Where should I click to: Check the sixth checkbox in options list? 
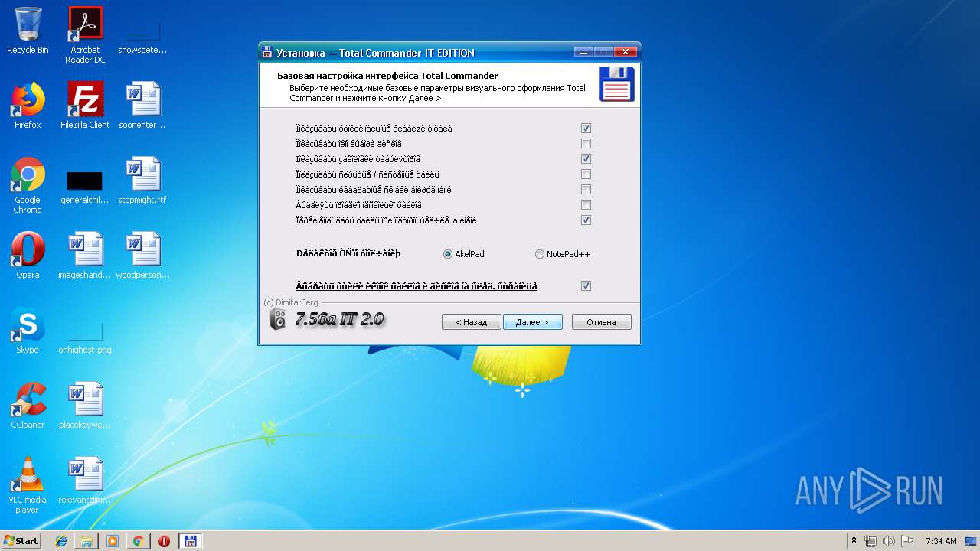tap(586, 205)
